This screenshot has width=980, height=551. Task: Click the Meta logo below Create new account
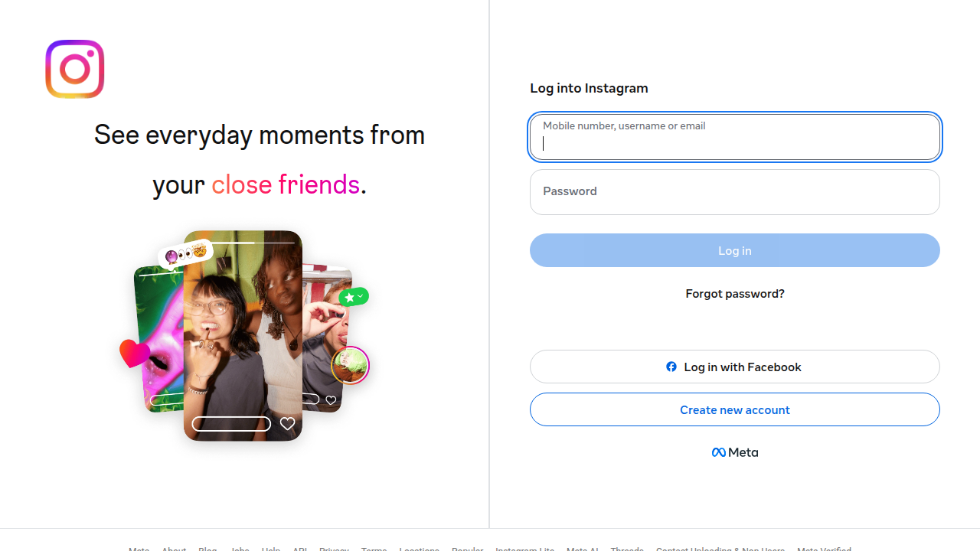click(735, 452)
